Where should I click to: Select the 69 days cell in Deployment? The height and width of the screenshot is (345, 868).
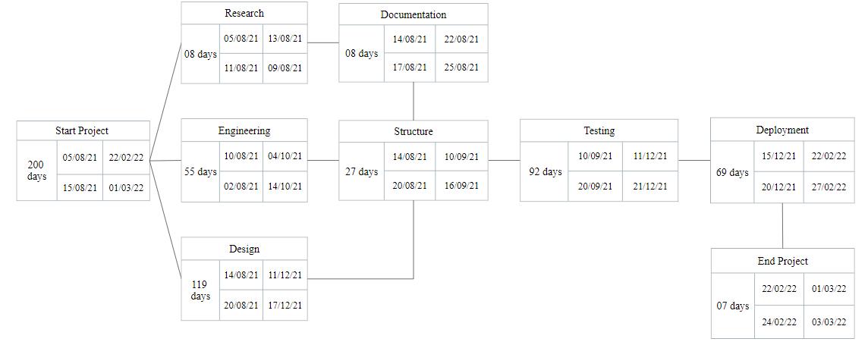(x=732, y=173)
